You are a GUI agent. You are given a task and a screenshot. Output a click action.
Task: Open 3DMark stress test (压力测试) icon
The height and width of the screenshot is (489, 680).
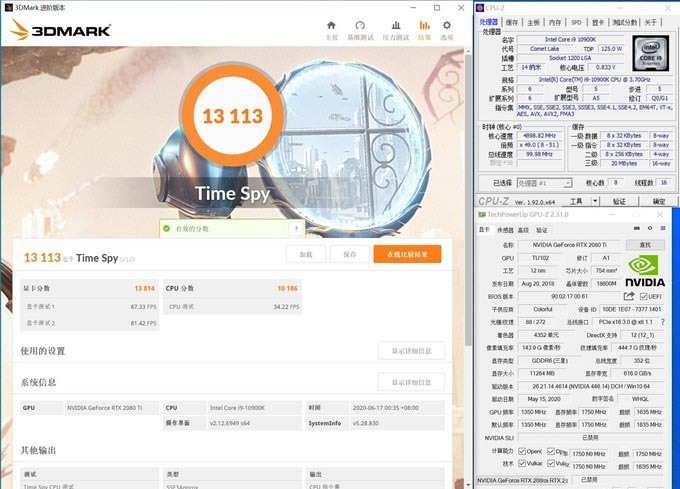pyautogui.click(x=396, y=25)
